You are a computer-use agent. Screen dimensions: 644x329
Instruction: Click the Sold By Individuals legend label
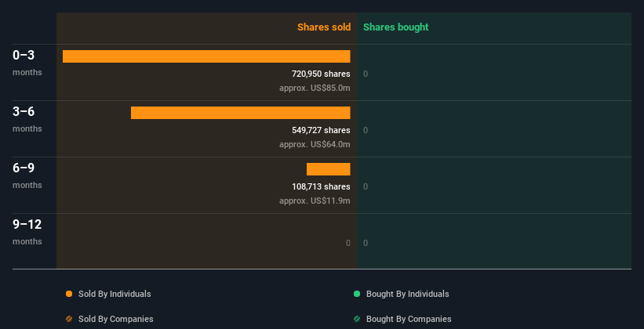tap(115, 294)
